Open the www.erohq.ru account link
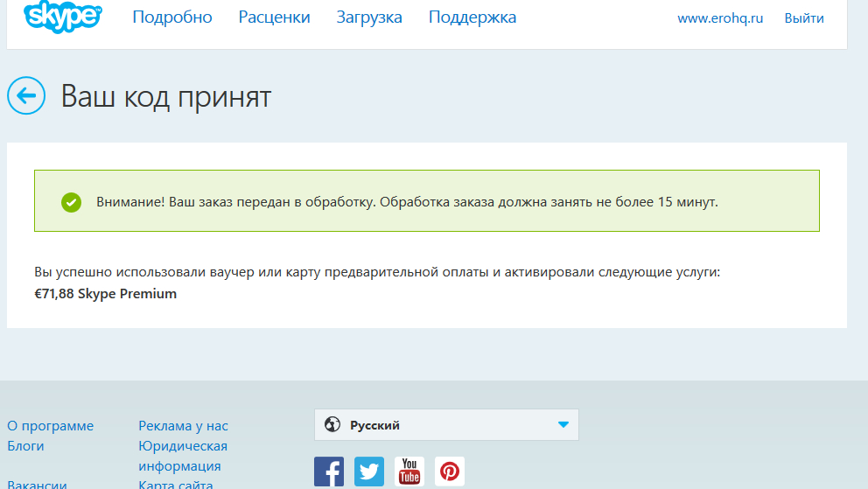 720,18
